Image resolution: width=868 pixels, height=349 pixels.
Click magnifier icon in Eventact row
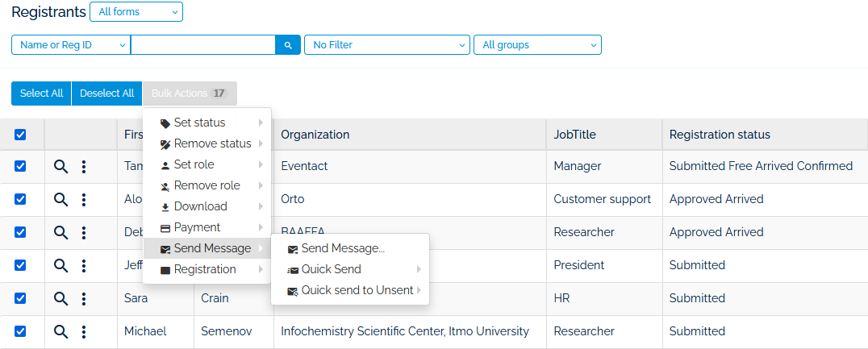point(61,166)
